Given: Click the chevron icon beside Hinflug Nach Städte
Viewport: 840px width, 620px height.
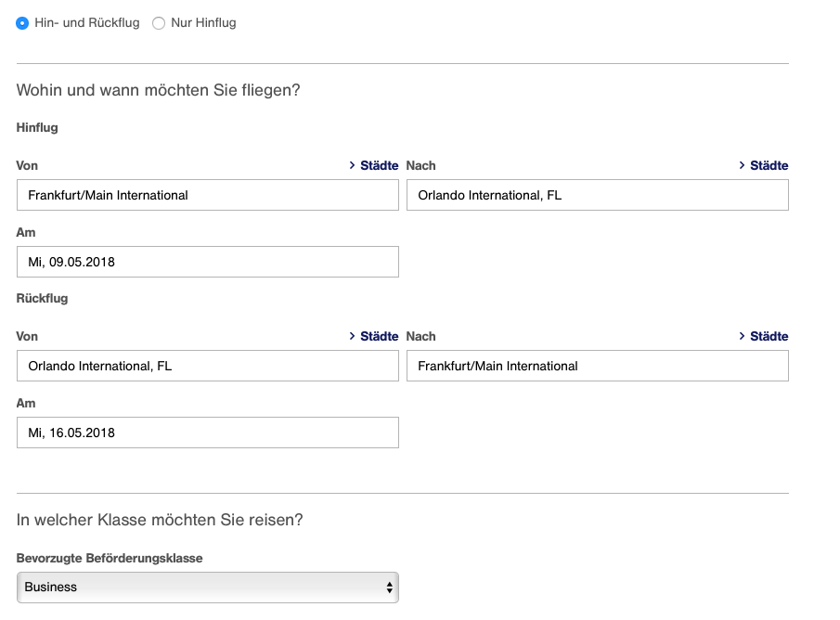Looking at the screenshot, I should (x=743, y=165).
